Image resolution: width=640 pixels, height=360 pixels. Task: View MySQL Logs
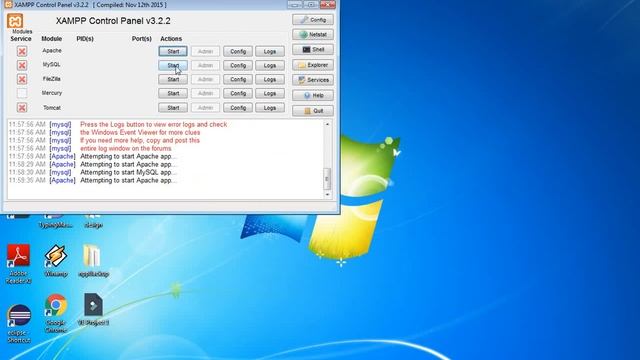270,65
